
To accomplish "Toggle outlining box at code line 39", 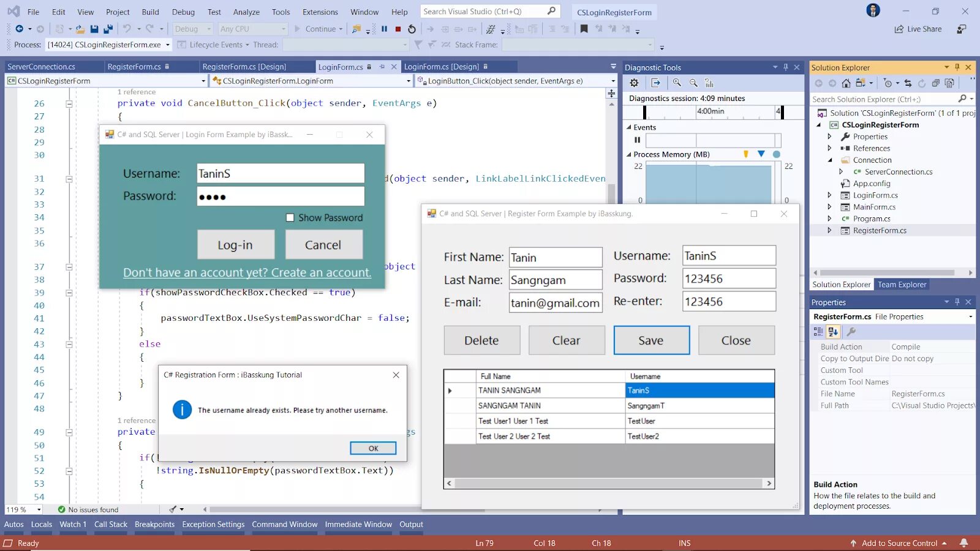I will (x=69, y=293).
